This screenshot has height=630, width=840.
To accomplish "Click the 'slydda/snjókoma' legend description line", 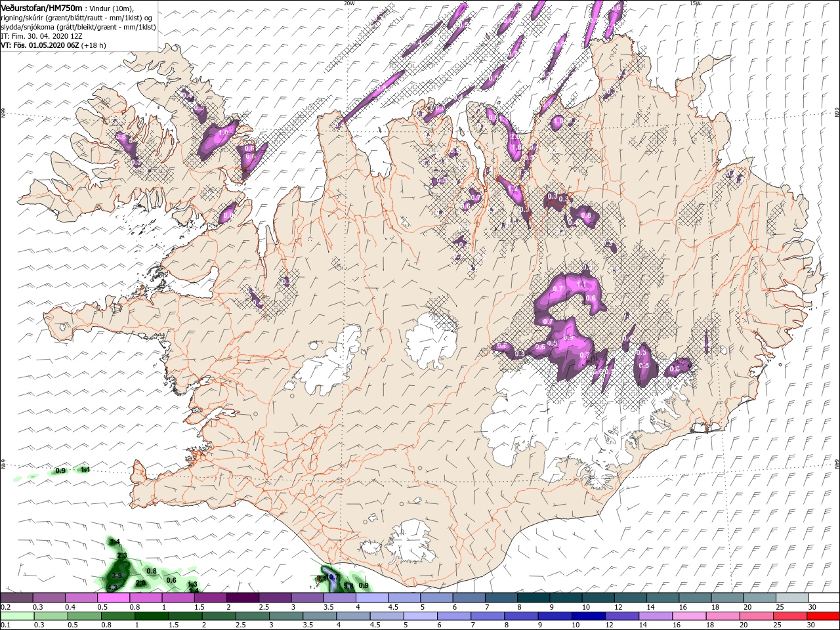I will pyautogui.click(x=77, y=26).
